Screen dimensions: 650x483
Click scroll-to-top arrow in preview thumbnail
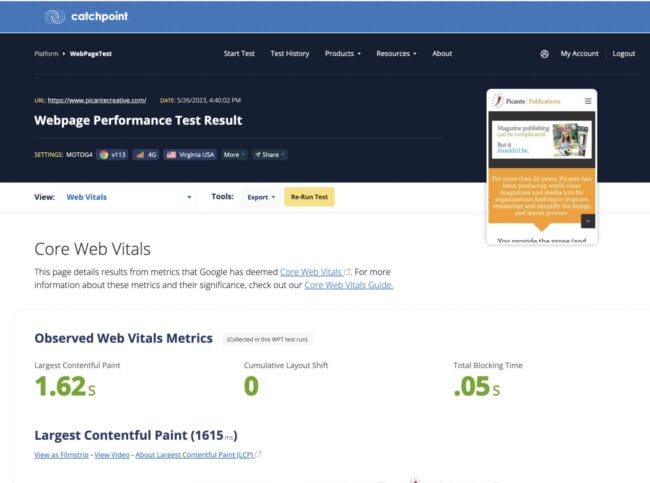(x=588, y=221)
